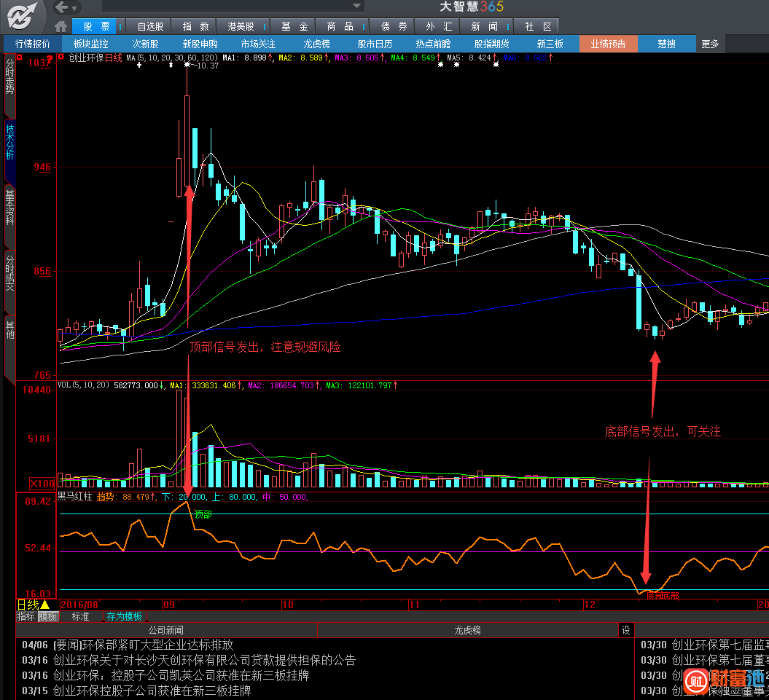Click the 创业环保 stock name label
This screenshot has height=700, width=769.
click(86, 58)
